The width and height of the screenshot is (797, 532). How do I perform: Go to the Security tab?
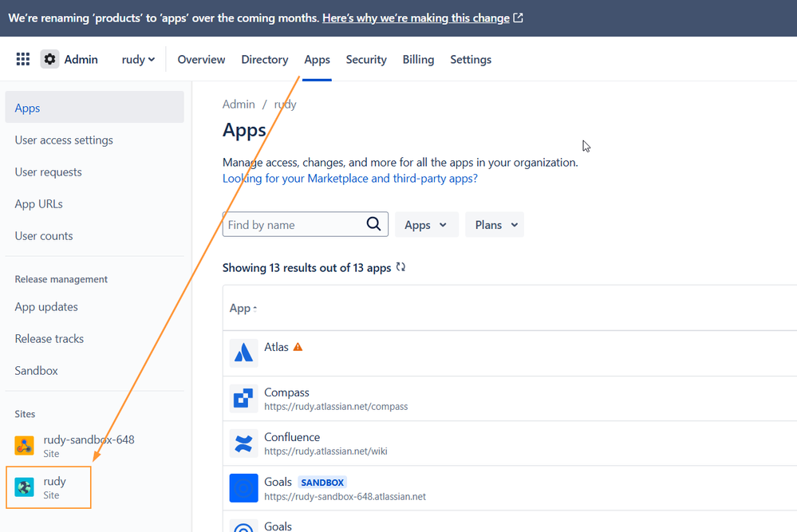[x=366, y=60]
